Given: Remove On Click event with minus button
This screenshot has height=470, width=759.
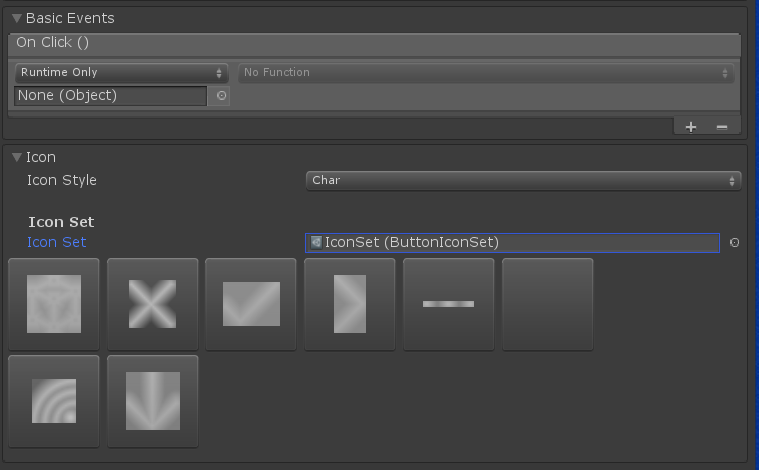Looking at the screenshot, I should point(722,127).
